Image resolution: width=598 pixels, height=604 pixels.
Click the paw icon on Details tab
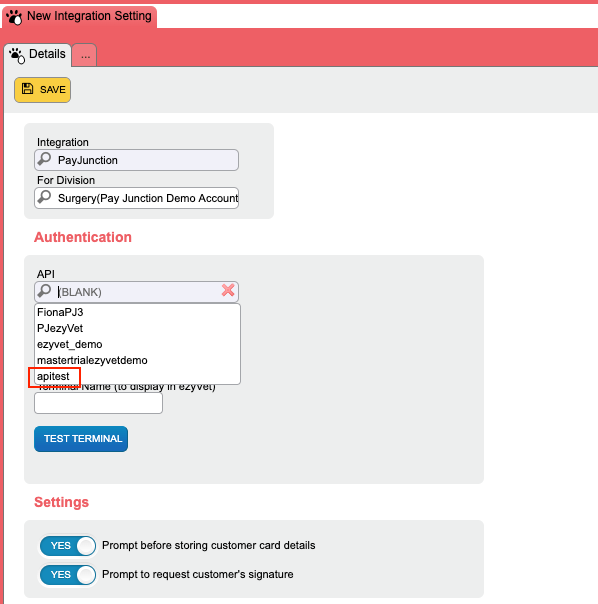17,55
